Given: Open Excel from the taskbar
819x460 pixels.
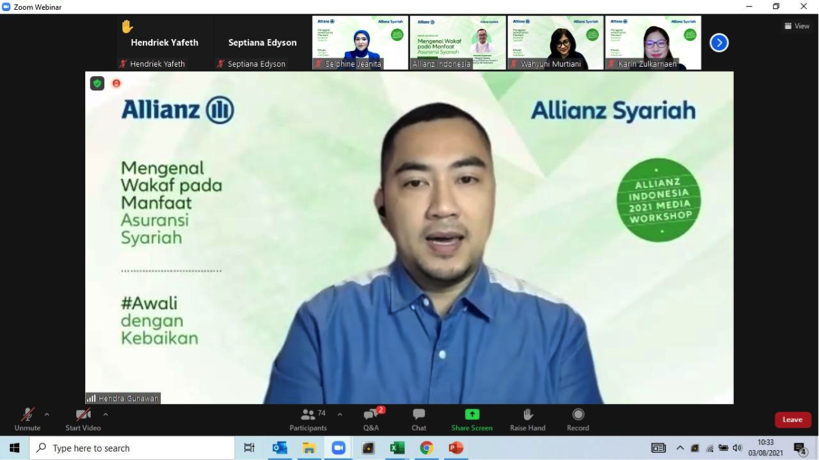Looking at the screenshot, I should tap(397, 448).
